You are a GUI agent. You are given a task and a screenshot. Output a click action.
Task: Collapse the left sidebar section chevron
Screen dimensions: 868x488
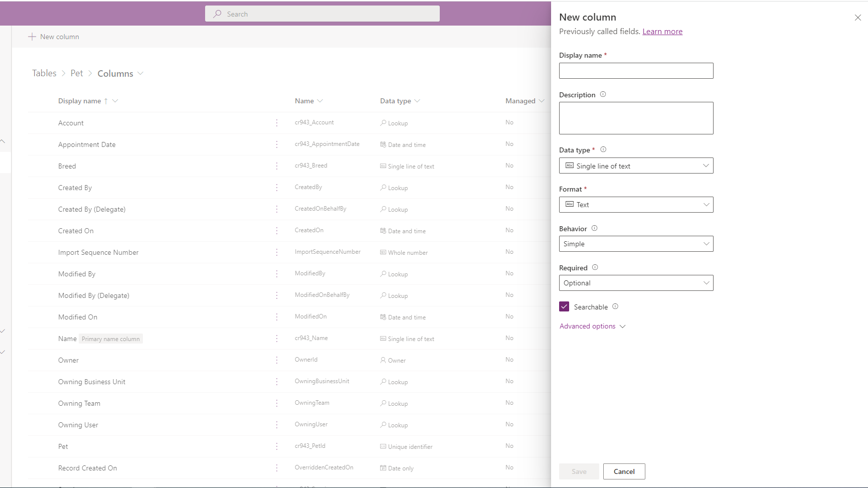pos(3,141)
